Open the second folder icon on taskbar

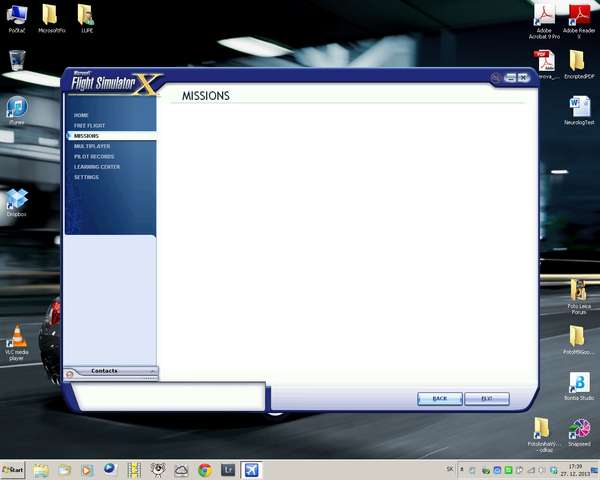click(64, 470)
